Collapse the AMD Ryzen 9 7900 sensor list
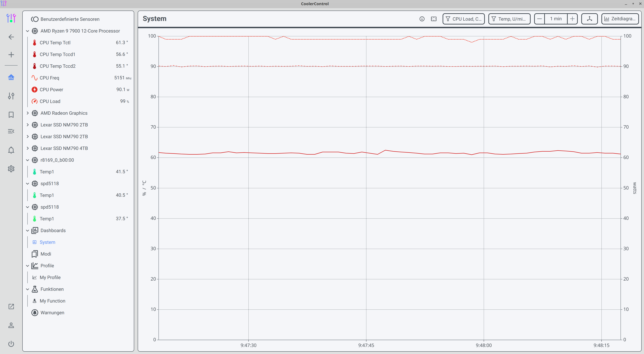 (x=28, y=31)
